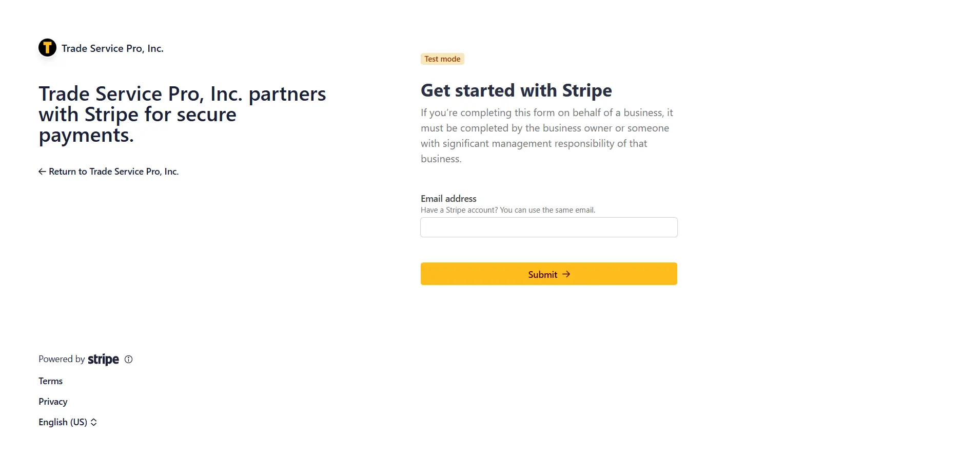Viewport: 980px width, 453px height.
Task: Submit the Stripe onboarding form
Action: click(x=548, y=274)
